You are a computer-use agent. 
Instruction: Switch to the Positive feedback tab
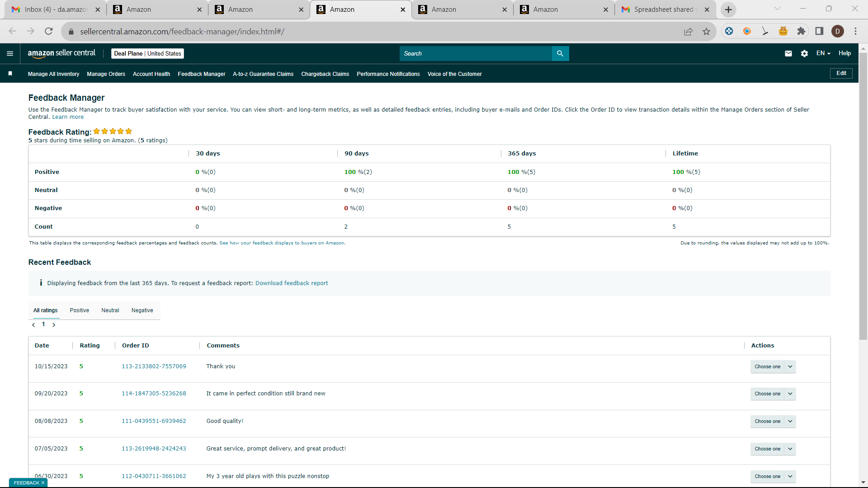[80, 310]
